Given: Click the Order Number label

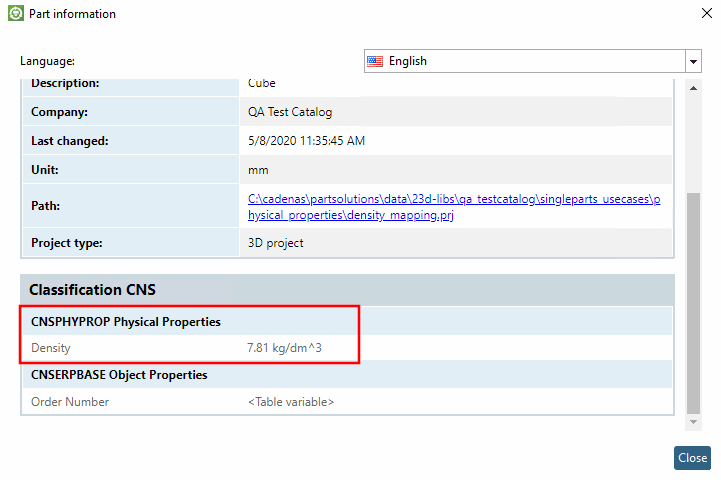Looking at the screenshot, I should (70, 402).
